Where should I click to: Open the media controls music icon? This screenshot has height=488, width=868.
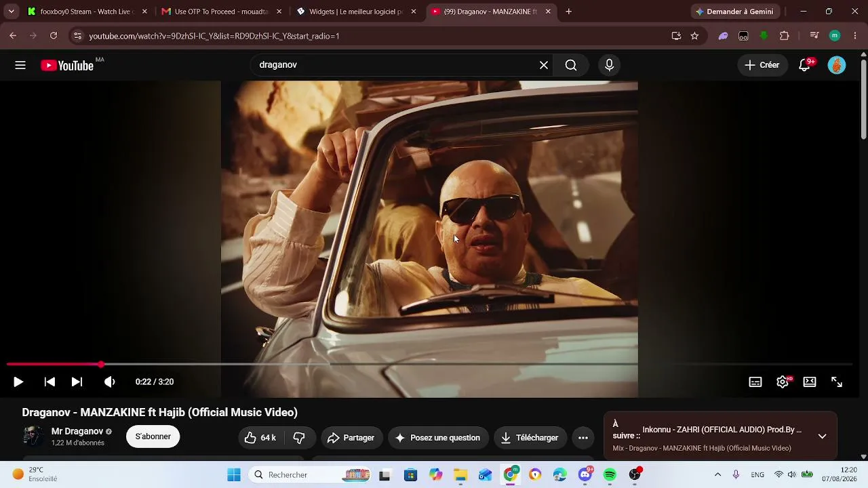click(814, 36)
